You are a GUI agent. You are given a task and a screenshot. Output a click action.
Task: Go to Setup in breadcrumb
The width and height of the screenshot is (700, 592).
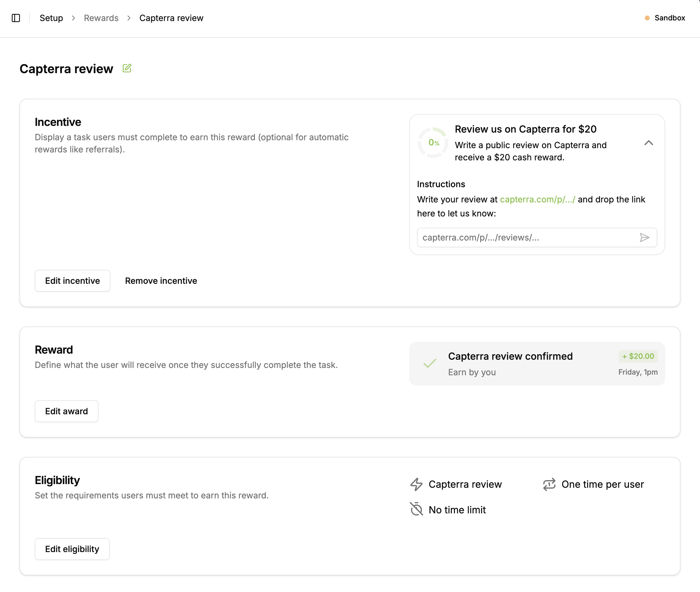click(51, 18)
